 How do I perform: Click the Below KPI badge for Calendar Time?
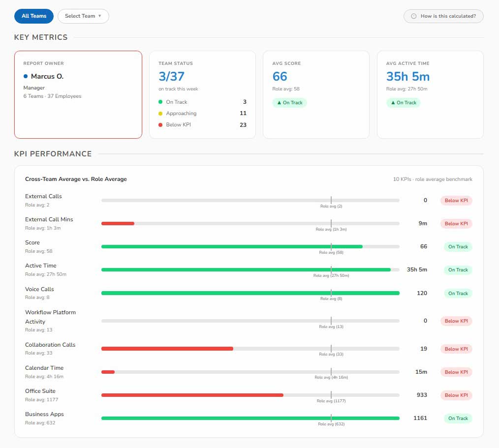456,372
